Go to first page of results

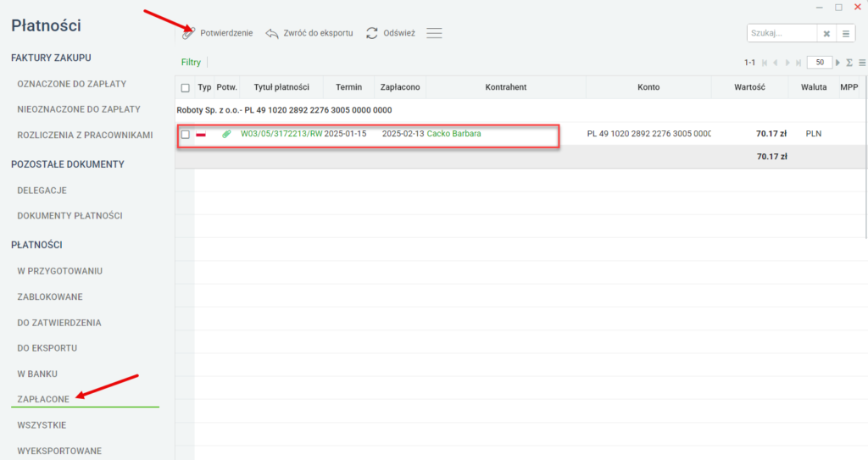765,63
